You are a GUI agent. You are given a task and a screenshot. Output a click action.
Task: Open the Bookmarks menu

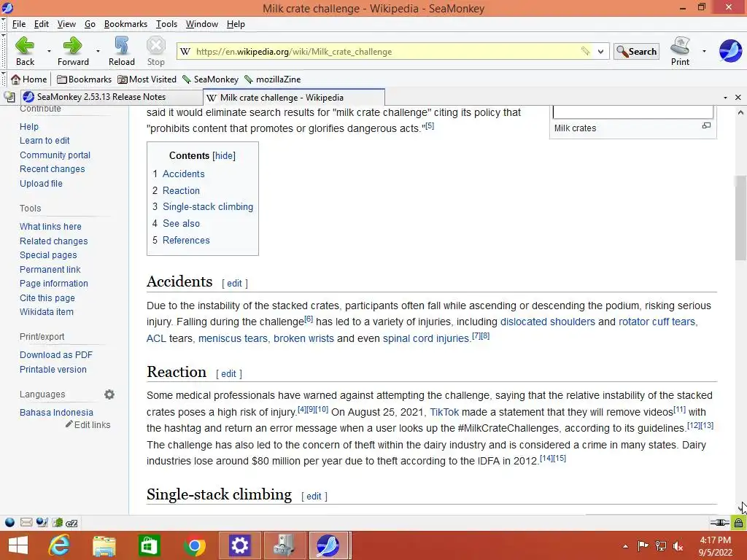(125, 24)
